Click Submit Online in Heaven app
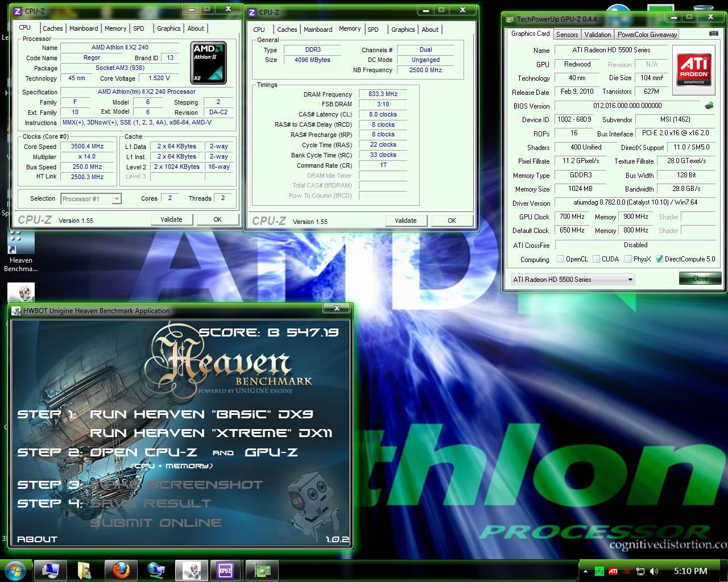 pos(156,523)
